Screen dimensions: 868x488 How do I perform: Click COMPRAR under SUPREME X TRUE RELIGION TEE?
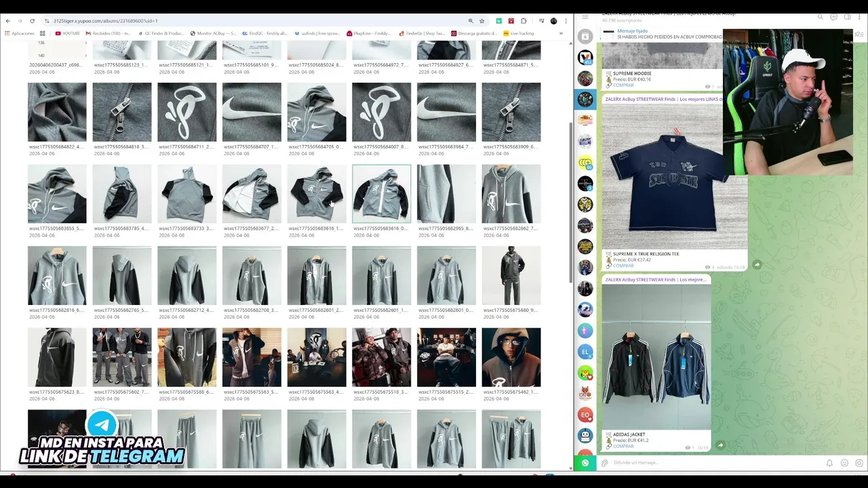624,266
